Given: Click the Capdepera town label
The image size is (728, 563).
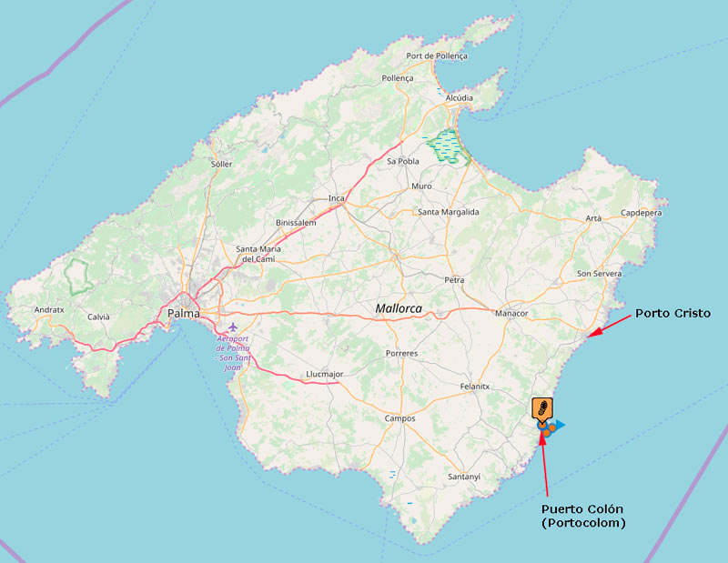Looking at the screenshot, I should pyautogui.click(x=642, y=213).
